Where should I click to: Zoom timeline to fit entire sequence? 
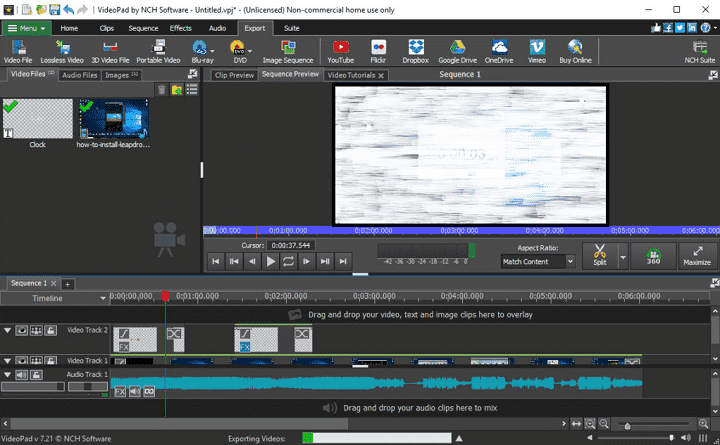click(590, 424)
